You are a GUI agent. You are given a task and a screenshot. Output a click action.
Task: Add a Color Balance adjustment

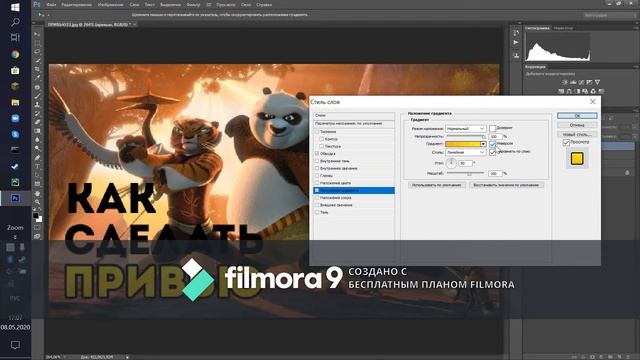pyautogui.click(x=569, y=91)
